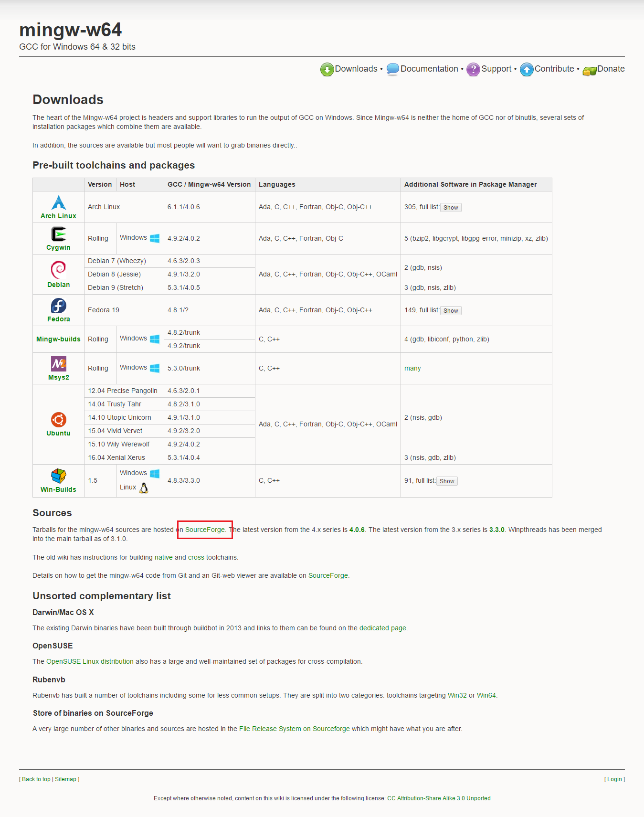Screen dimensions: 644x817
Task: Open the 'cross' toolchains link
Action: point(196,557)
